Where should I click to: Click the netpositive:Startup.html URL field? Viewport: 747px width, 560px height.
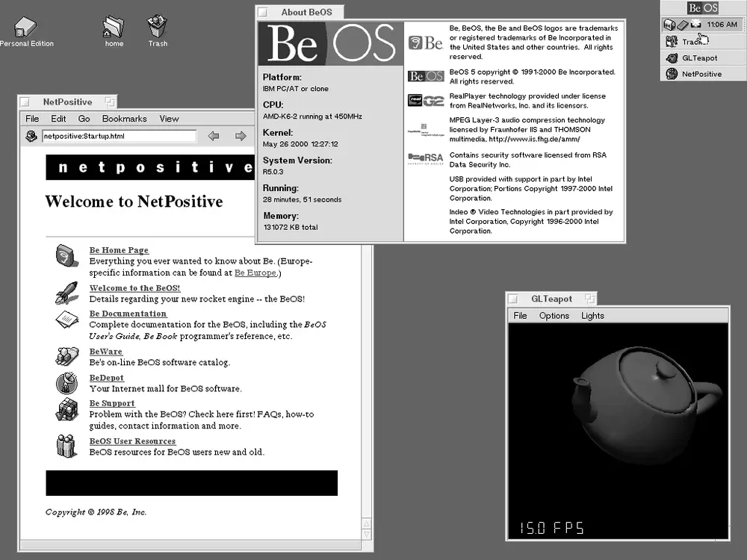pos(119,136)
